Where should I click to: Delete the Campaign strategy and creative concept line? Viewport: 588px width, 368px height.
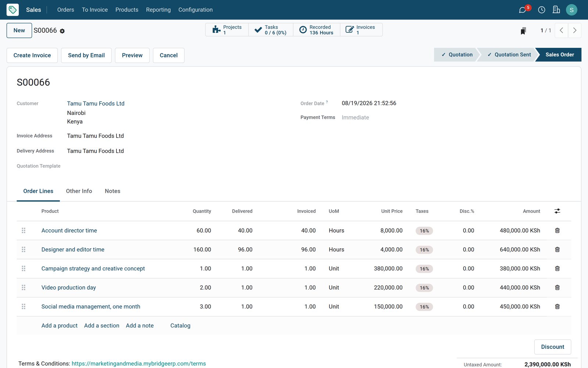[x=557, y=269]
